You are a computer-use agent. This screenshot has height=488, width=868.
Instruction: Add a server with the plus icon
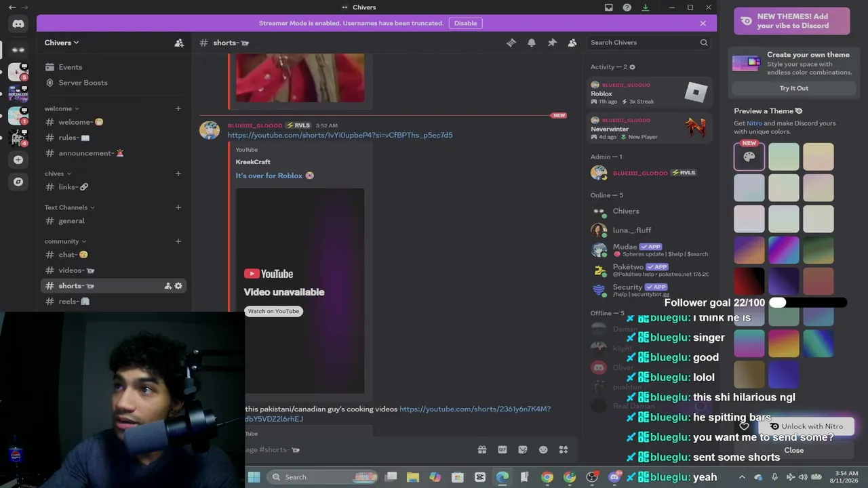[x=18, y=160]
